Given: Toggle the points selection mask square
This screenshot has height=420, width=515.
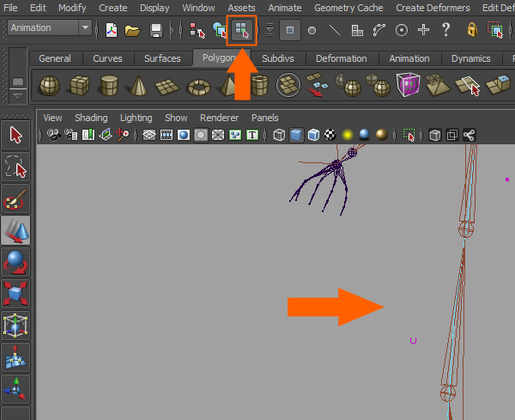Looking at the screenshot, I should [x=290, y=30].
